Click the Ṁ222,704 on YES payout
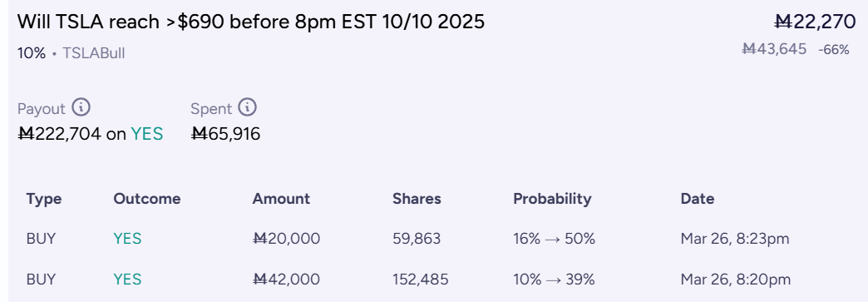Screen dimensions: 868x302 pos(91,134)
